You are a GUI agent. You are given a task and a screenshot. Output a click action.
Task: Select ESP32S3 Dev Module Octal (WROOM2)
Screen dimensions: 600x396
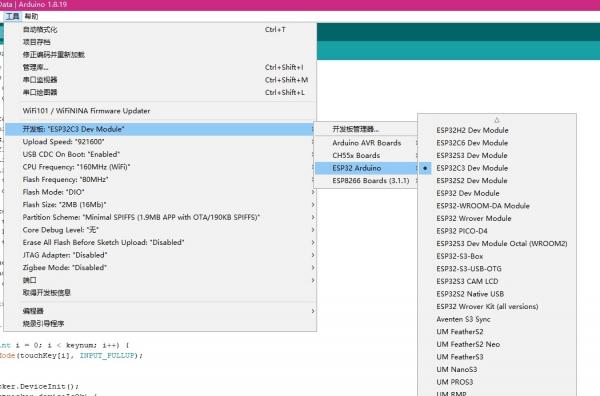click(497, 244)
